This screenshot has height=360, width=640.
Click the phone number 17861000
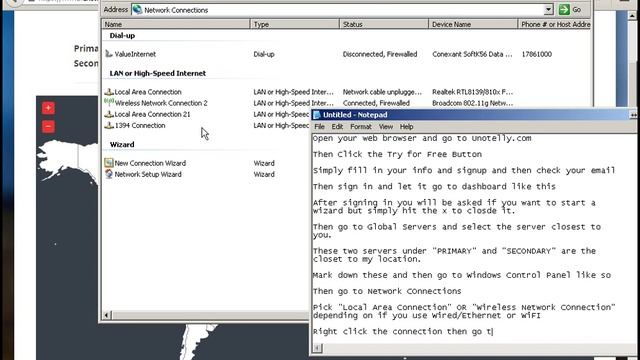pyautogui.click(x=537, y=54)
